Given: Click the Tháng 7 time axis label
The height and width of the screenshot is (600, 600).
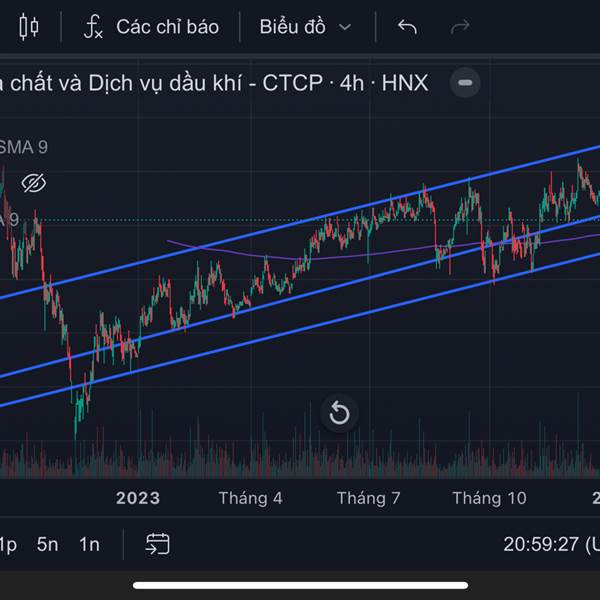Looking at the screenshot, I should 369,498.
